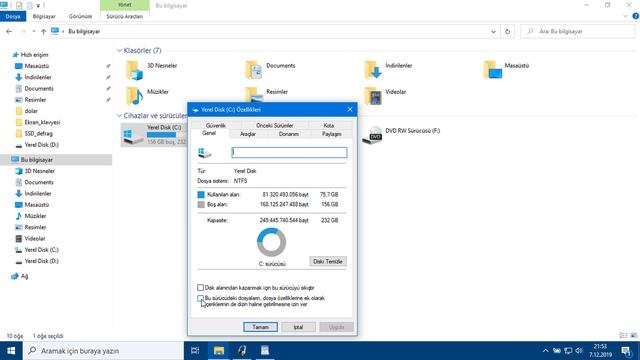Refresh the Bu bilgisayar view
Image resolution: width=640 pixels, height=360 pixels.
click(x=507, y=31)
